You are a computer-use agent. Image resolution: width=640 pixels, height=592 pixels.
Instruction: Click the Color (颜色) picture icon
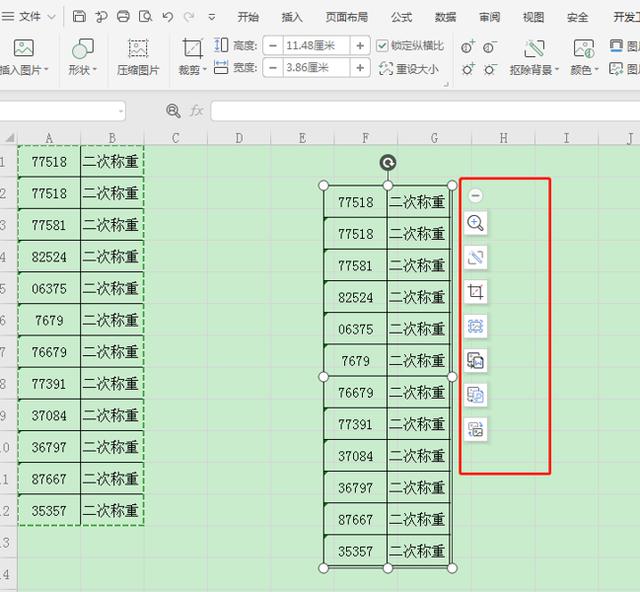584,48
